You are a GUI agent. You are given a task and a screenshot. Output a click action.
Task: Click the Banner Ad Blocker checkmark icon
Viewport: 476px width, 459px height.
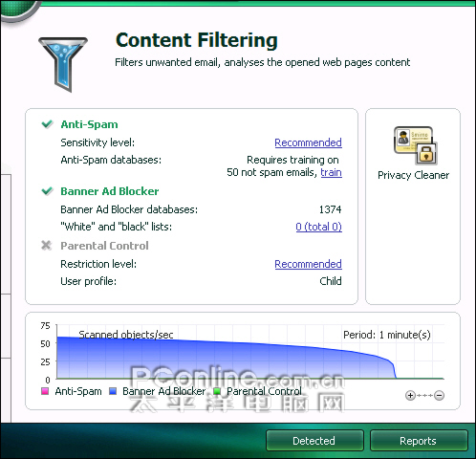point(47,191)
